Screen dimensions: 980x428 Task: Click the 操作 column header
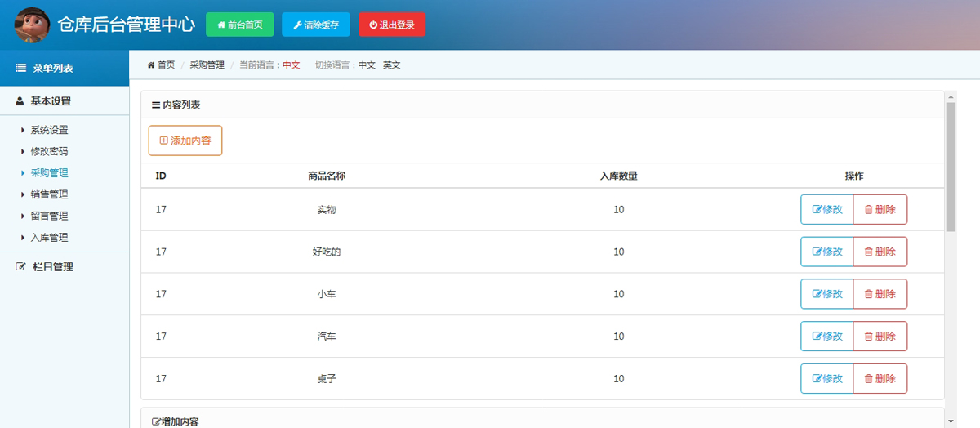click(x=854, y=176)
